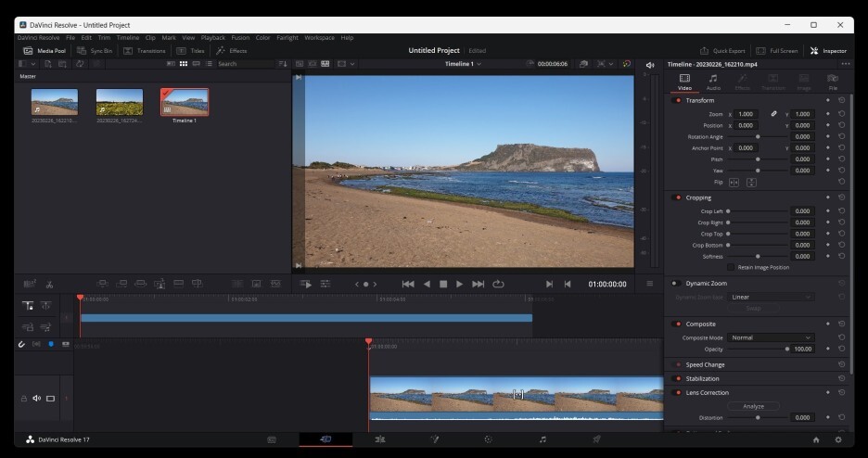
Task: Switch to the Fairlight page music-note icon
Action: 542,439
